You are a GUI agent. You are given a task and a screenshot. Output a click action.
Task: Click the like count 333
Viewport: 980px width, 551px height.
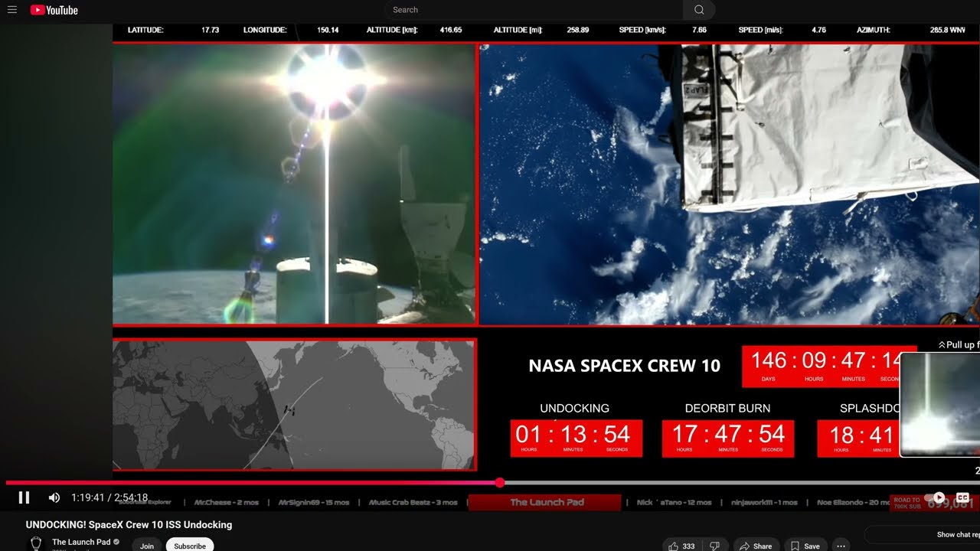688,546
